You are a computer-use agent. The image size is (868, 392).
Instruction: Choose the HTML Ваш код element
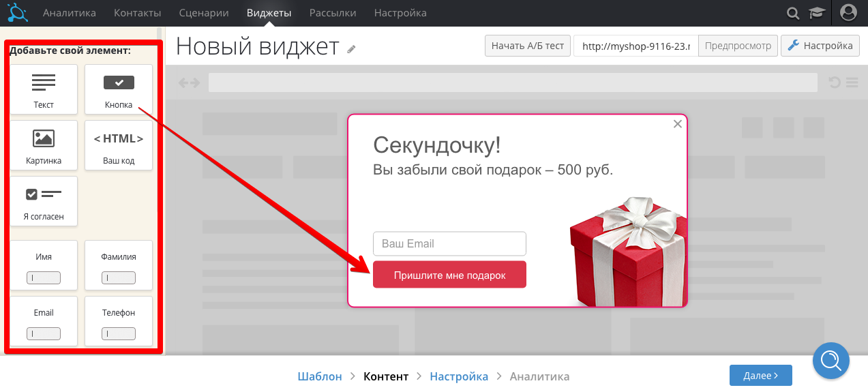point(119,145)
